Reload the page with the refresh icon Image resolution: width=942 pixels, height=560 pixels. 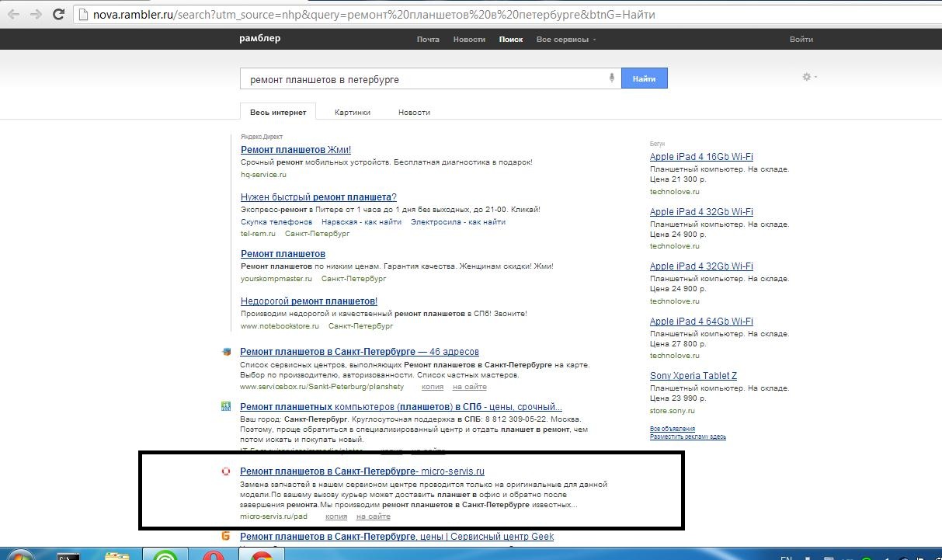59,15
